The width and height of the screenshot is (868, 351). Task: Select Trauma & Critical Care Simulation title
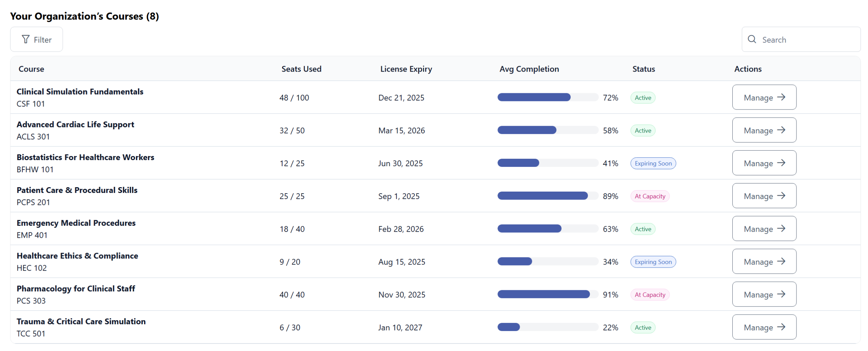tap(81, 322)
